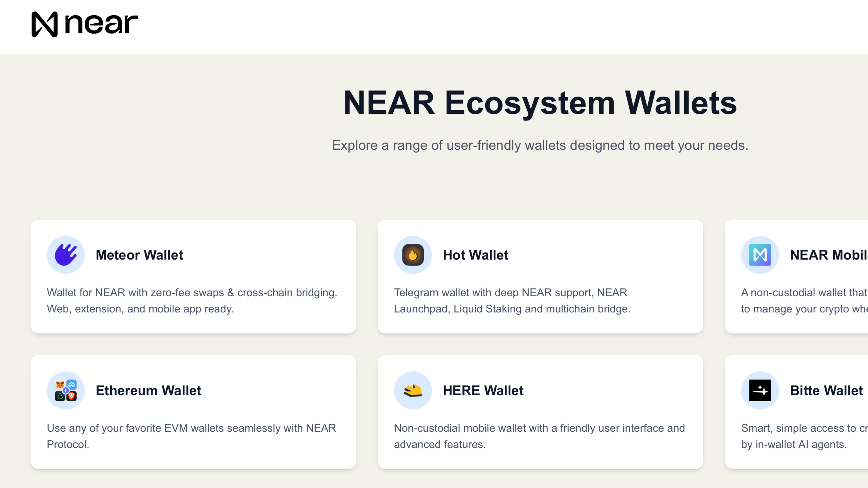Click the NEAR Ecosystem Wallets page title
Screen dimensions: 868x488
click(x=540, y=103)
